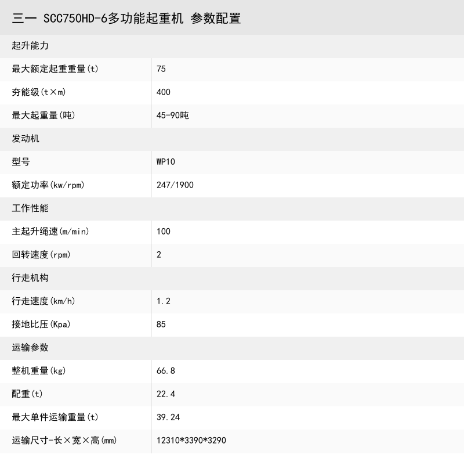
Task: Click the 夯能级(t×m) label
Action: point(39,92)
